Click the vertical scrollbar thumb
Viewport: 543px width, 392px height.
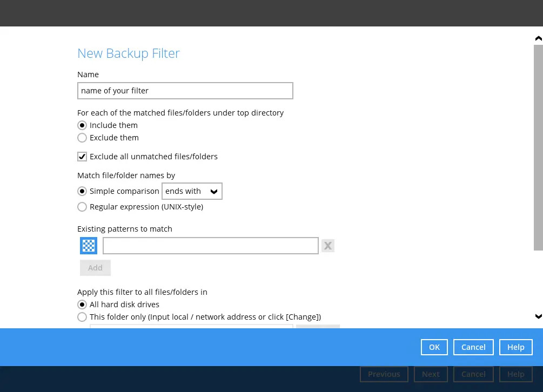538,147
